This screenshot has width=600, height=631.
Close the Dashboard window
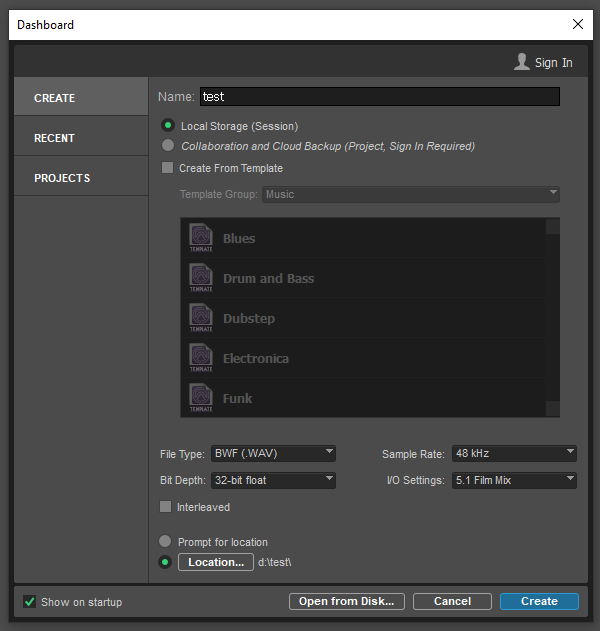pos(578,24)
